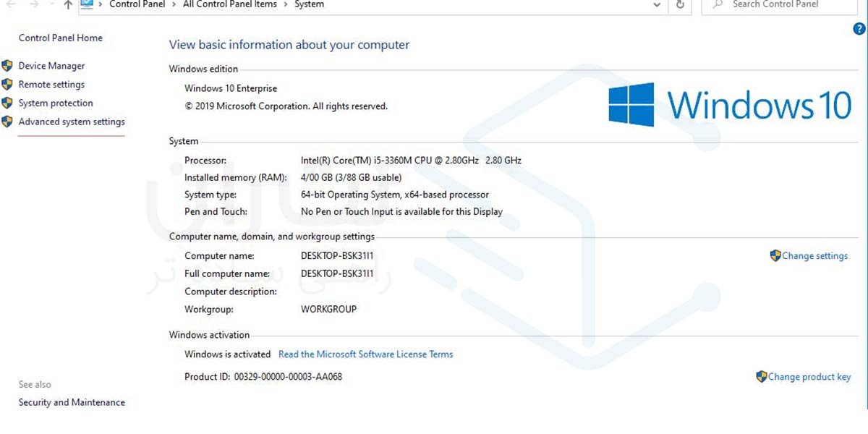Read the Microsoft Software License Terms
This screenshot has width=868, height=434.
365,354
